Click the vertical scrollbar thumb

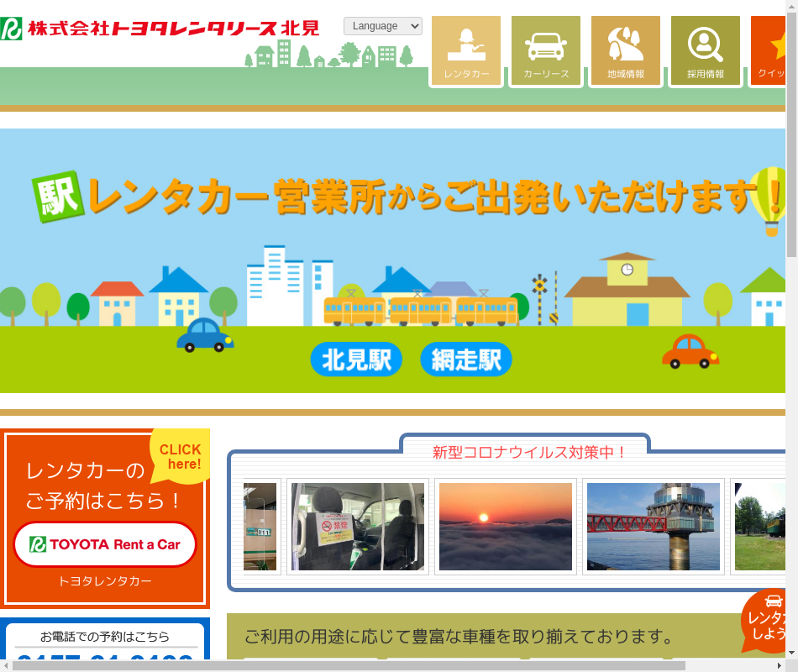(x=792, y=135)
